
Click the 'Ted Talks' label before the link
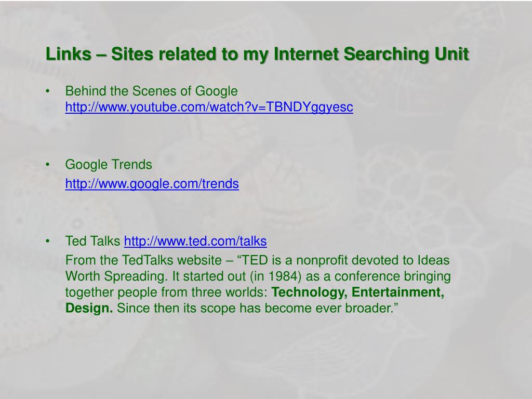[x=92, y=241]
